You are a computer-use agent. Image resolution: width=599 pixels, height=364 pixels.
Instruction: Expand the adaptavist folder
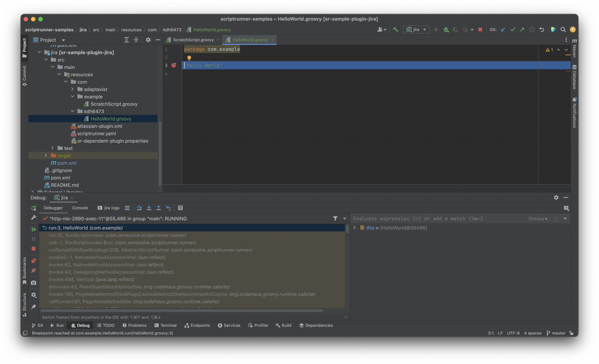(x=73, y=89)
